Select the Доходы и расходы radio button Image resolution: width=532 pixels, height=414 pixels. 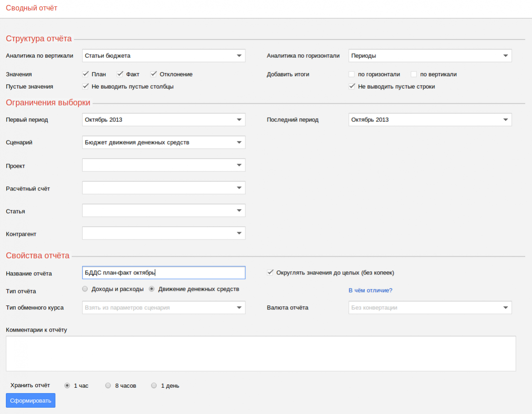[85, 289]
